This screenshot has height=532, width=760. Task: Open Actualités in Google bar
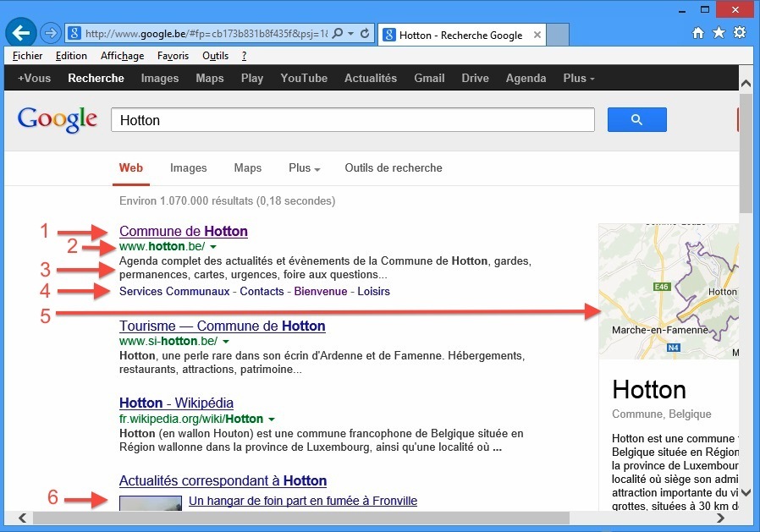(x=371, y=78)
